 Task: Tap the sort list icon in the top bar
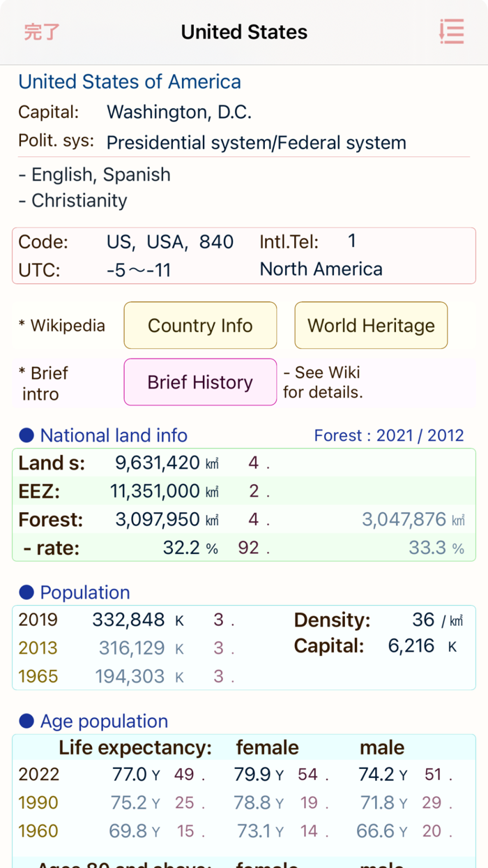[x=452, y=31]
